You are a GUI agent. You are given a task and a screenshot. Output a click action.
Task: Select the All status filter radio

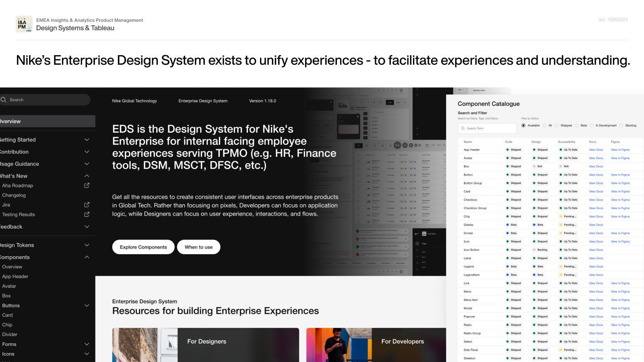544,125
